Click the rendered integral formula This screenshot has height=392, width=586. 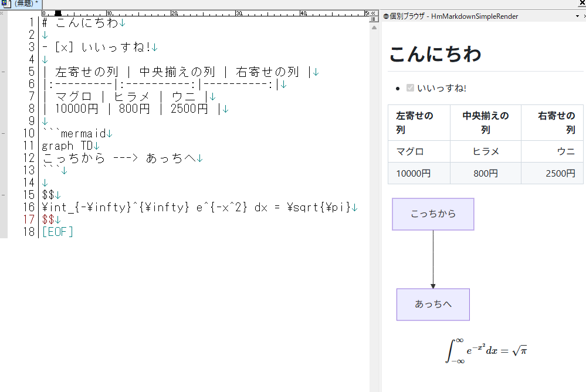coord(486,351)
